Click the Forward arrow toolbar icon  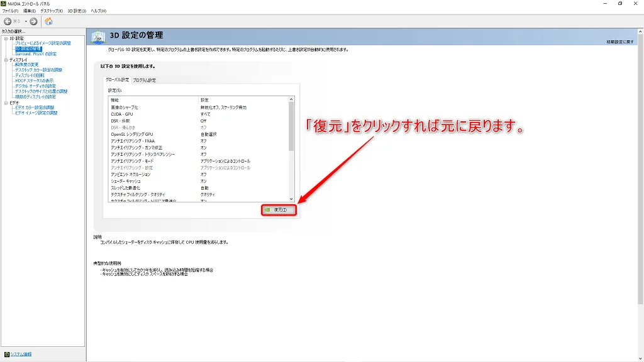coord(34,21)
